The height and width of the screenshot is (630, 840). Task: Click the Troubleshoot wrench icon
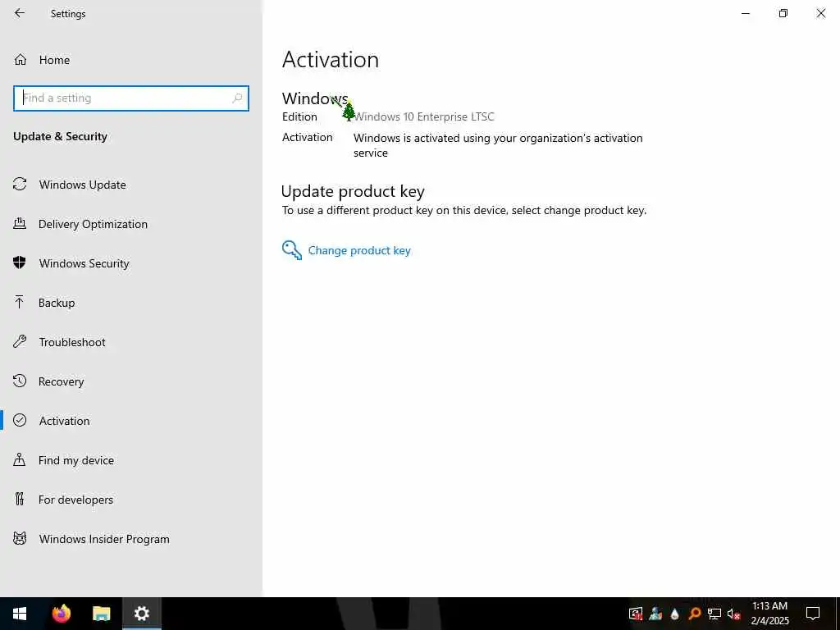pos(20,341)
